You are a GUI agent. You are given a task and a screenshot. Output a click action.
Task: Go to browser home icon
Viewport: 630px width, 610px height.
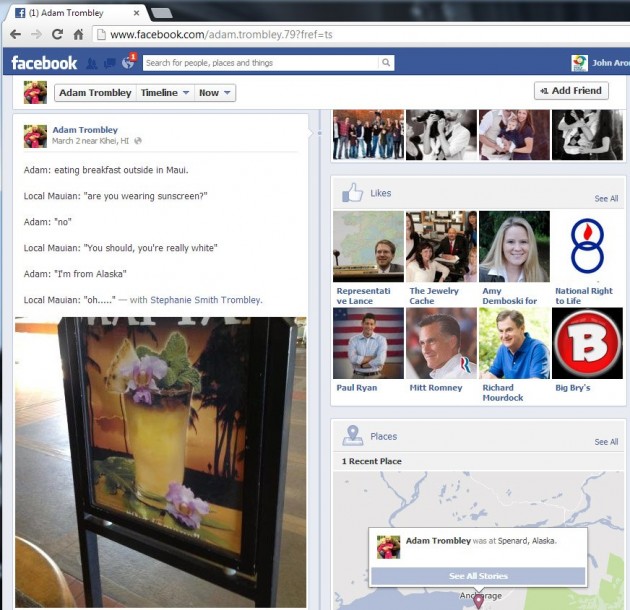click(78, 34)
